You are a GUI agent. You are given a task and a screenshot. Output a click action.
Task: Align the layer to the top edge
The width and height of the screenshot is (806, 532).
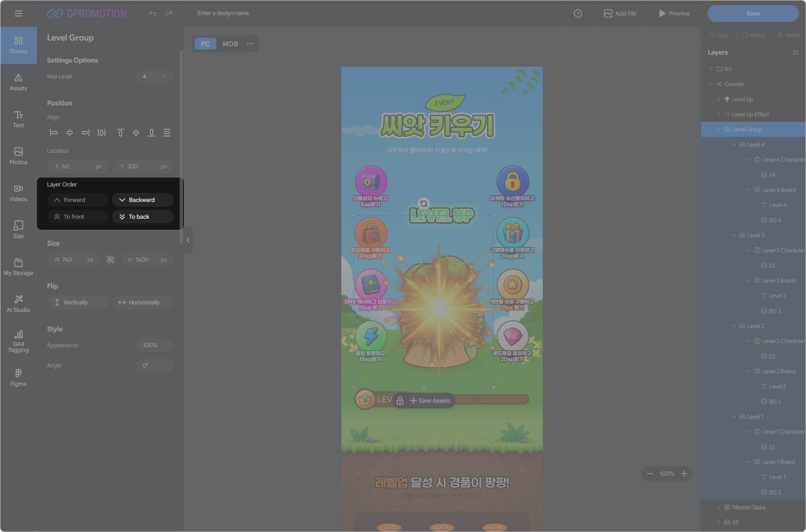(120, 133)
